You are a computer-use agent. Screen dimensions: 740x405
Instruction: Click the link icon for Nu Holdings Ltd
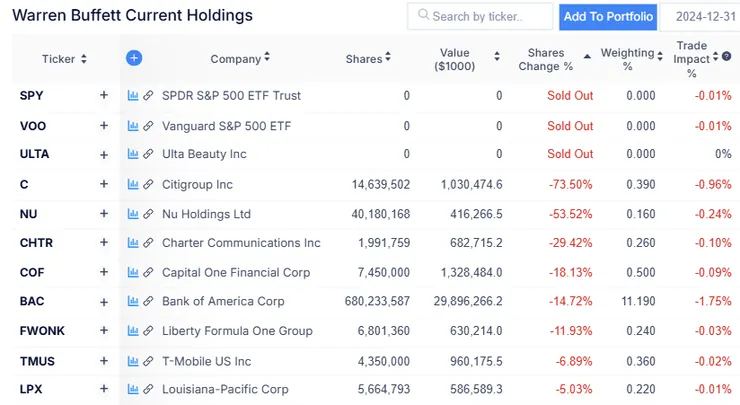click(x=148, y=214)
